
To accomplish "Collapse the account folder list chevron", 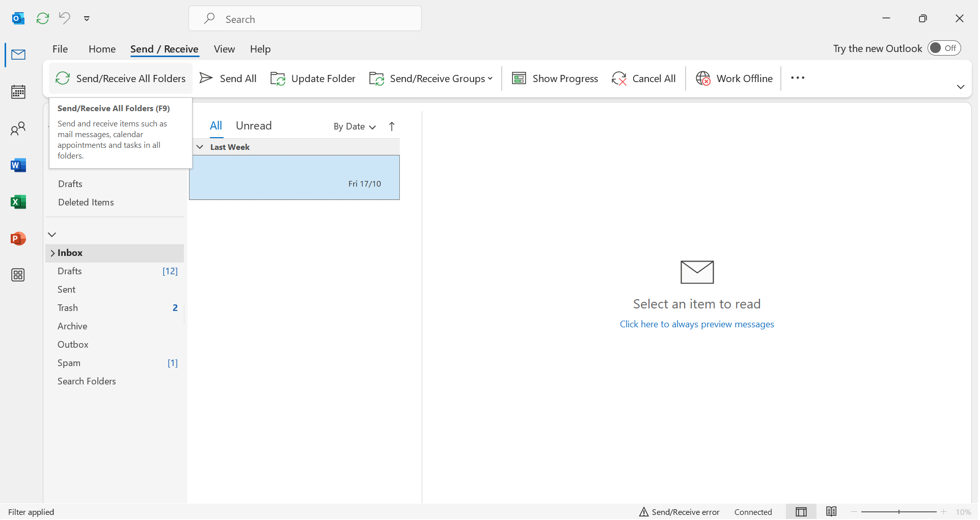I will point(52,235).
